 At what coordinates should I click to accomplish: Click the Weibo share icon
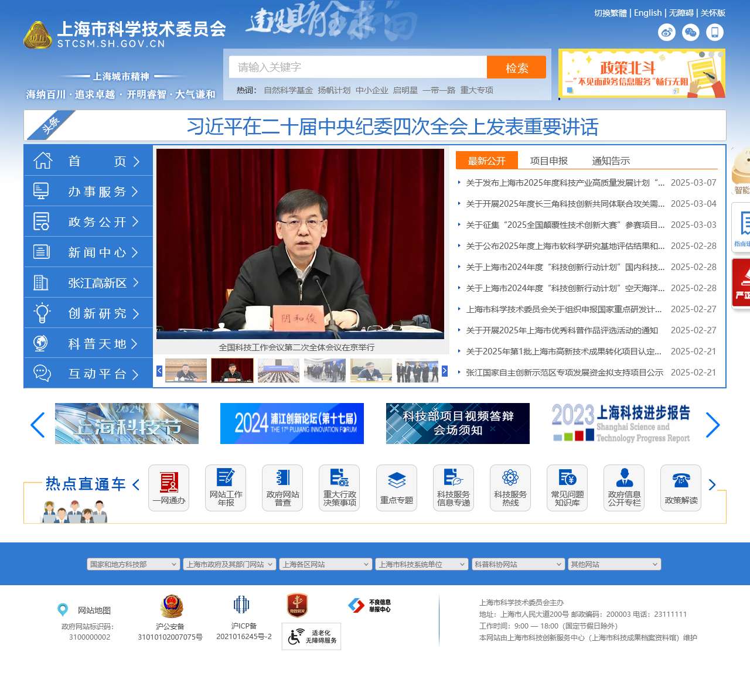point(665,33)
